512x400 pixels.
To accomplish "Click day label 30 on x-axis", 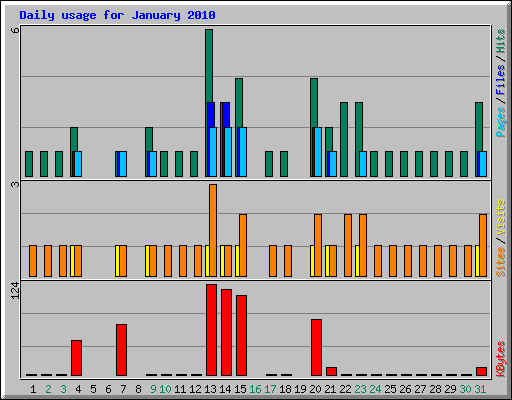I will [x=465, y=389].
